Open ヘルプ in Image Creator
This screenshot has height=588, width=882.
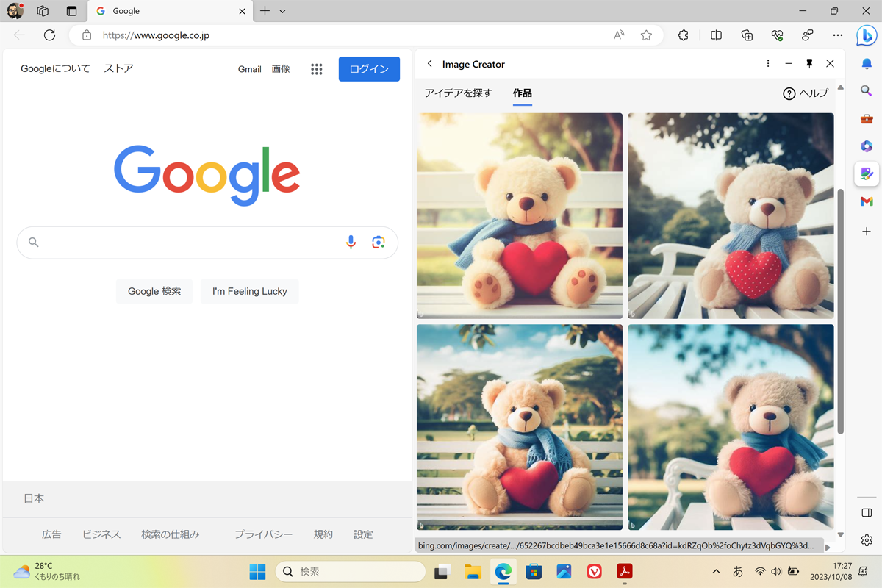806,93
